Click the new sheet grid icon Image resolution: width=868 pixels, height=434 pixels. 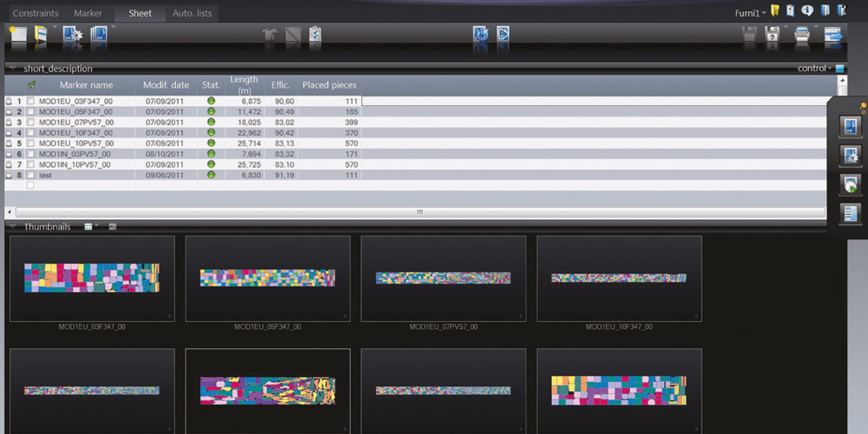(x=18, y=34)
